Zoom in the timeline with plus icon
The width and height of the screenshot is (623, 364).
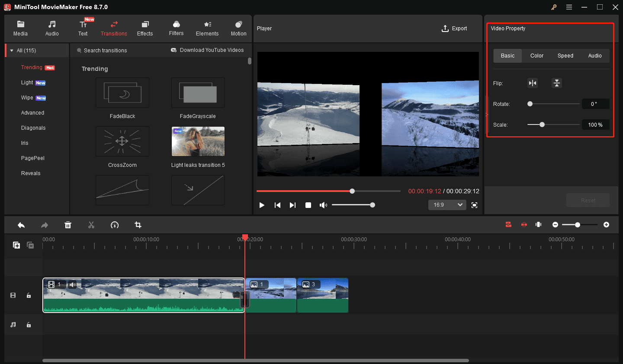(x=606, y=225)
